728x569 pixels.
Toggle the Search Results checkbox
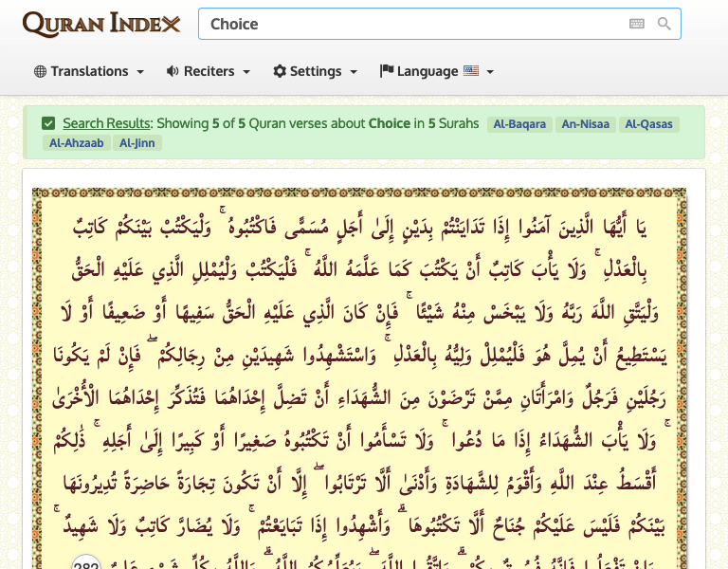click(48, 123)
